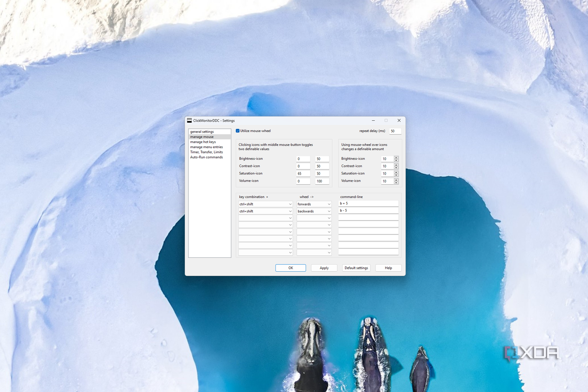Close the ClickMonitorDDC Settings window
The width and height of the screenshot is (588, 392).
(x=399, y=121)
